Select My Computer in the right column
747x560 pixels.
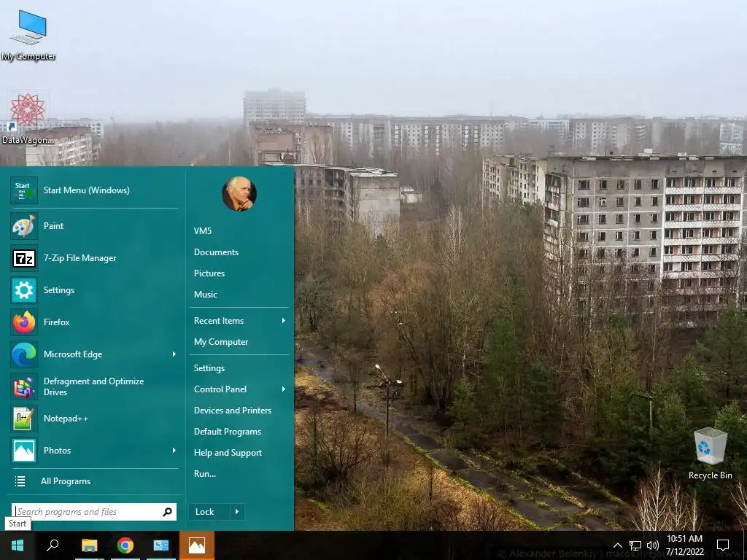221,342
